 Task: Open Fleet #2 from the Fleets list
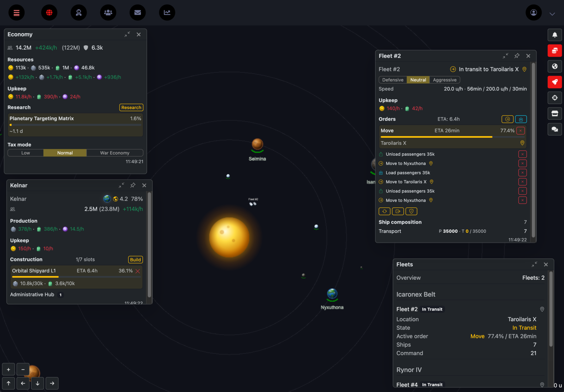[407, 309]
